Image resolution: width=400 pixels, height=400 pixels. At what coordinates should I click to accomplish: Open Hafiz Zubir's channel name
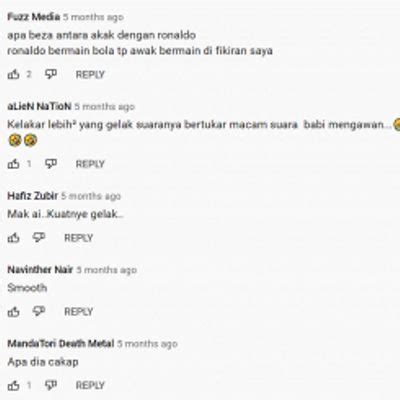[33, 196]
